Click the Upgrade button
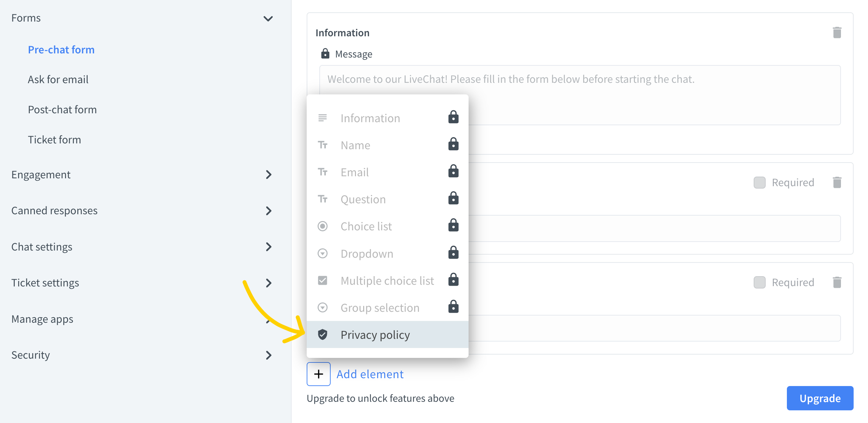This screenshot has height=423, width=868. tap(820, 398)
